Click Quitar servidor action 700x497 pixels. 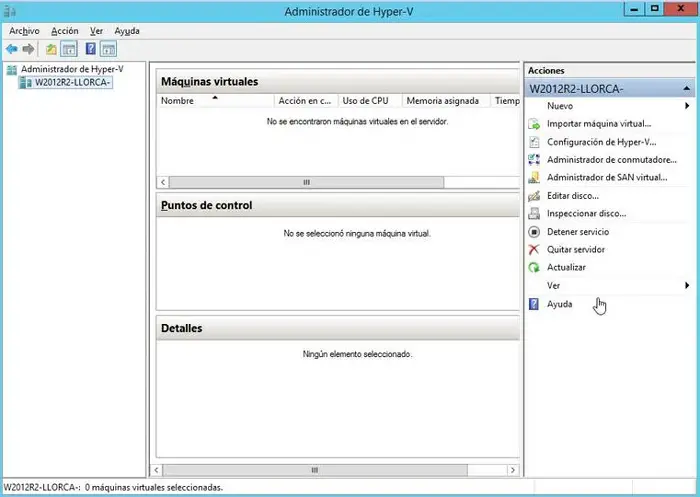576,250
